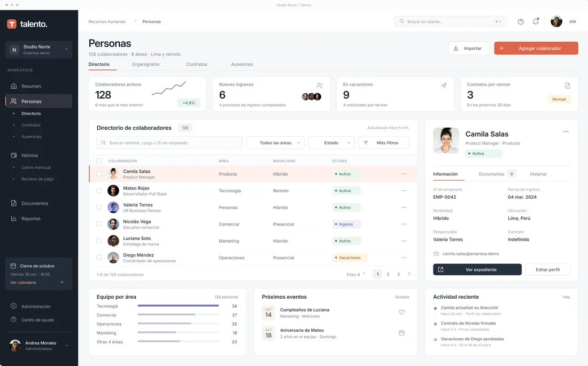Check the box for Camila Salas
588x366 pixels.
pyautogui.click(x=99, y=174)
